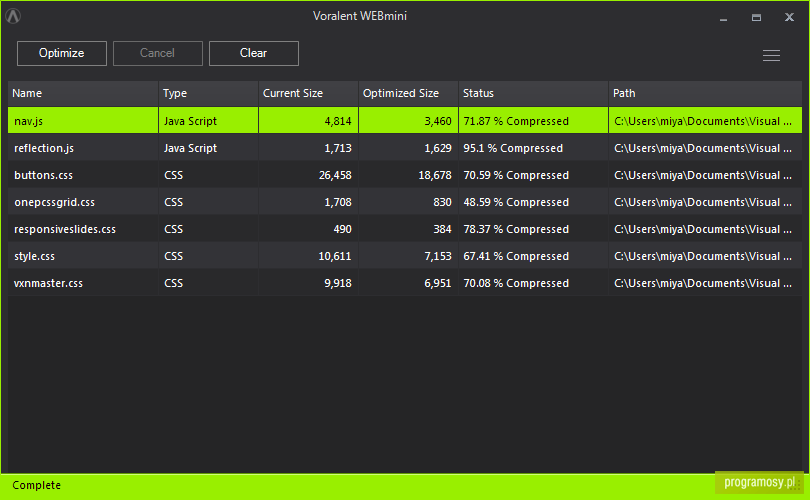Sort by the Current Size column header
Image resolution: width=810 pixels, height=500 pixels.
click(x=308, y=93)
